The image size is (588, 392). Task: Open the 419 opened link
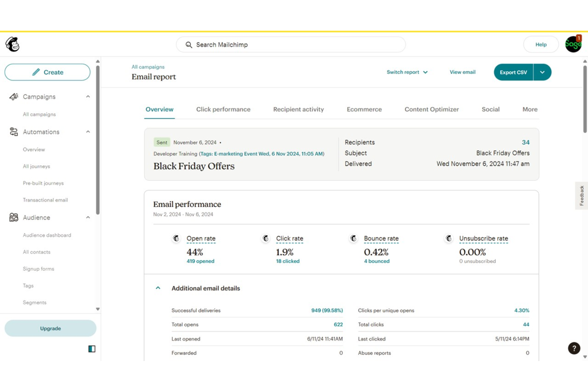pos(200,261)
